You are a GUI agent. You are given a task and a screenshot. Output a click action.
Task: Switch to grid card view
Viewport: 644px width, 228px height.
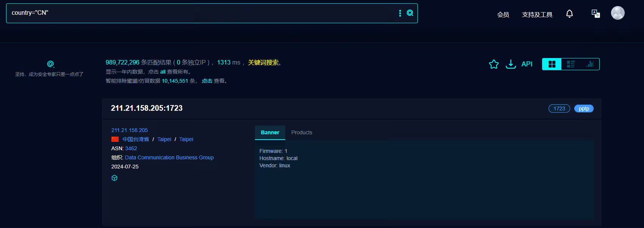552,64
